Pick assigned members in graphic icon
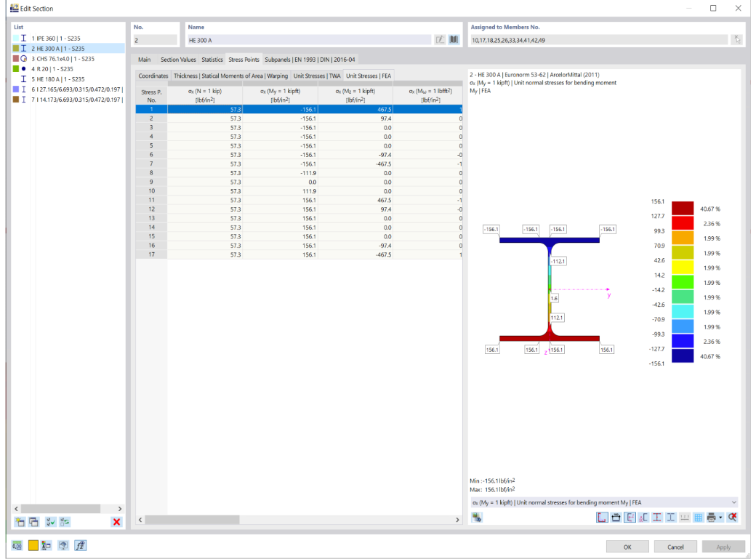This screenshot has width=756, height=559. (x=736, y=39)
